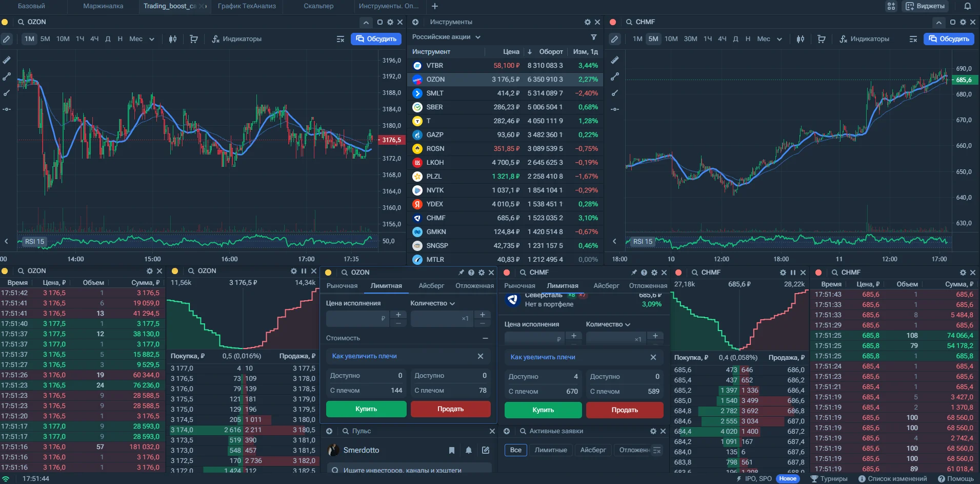Pause the CHMF order book updates

tap(793, 273)
